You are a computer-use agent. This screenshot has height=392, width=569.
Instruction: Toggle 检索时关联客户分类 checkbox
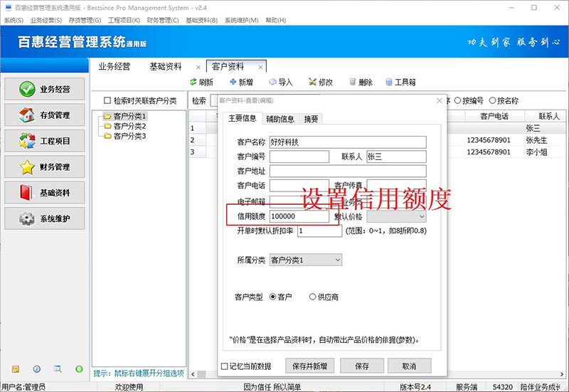tap(107, 100)
